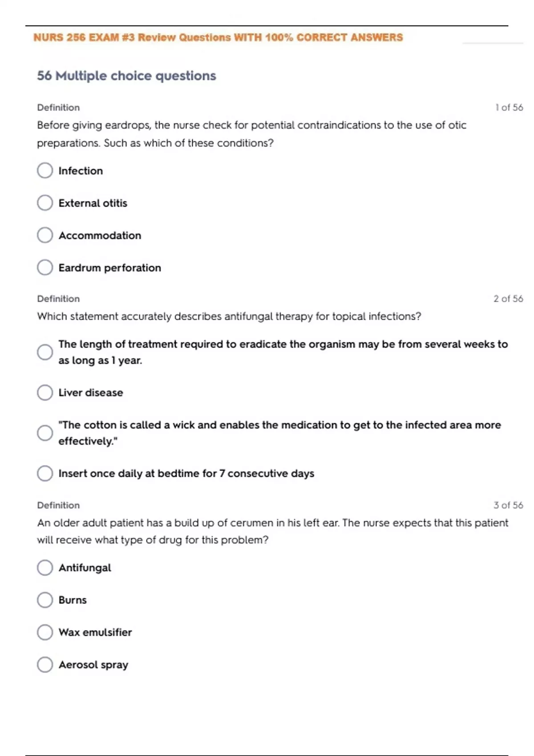Click the '3 of 56' question counter
The height and width of the screenshot is (756, 534).
tap(508, 505)
